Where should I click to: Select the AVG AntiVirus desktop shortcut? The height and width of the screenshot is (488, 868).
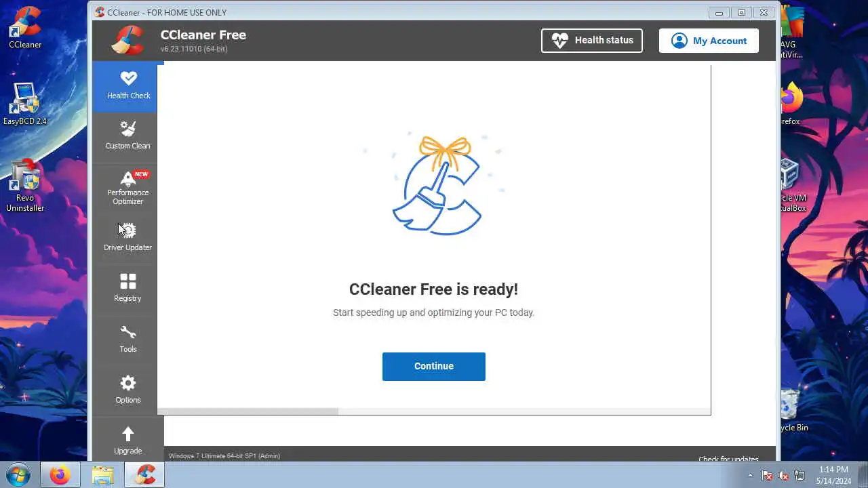[791, 33]
